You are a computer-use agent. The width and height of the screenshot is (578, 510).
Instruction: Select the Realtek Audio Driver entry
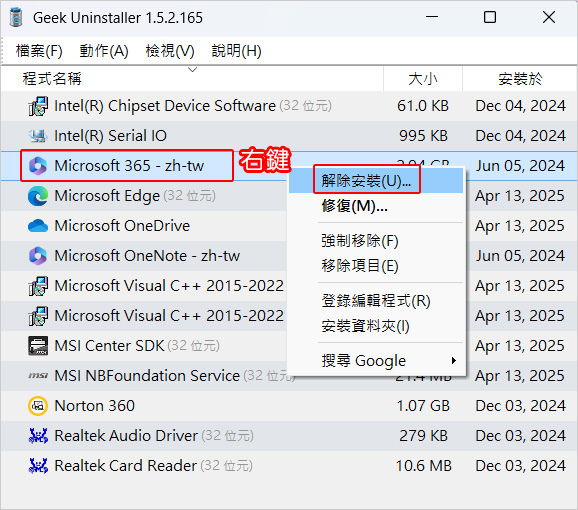click(x=126, y=436)
